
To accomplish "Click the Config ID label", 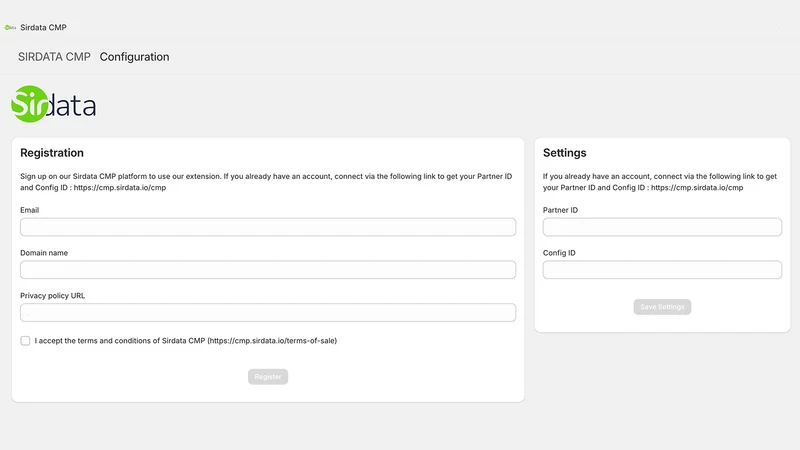I will [559, 253].
